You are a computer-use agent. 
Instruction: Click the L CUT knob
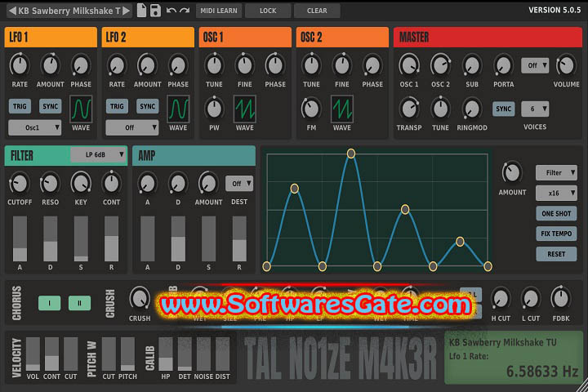click(531, 299)
